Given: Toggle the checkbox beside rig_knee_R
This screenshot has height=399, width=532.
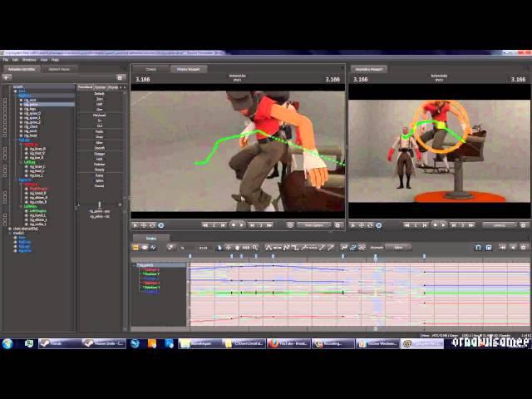Looking at the screenshot, I should point(5,149).
